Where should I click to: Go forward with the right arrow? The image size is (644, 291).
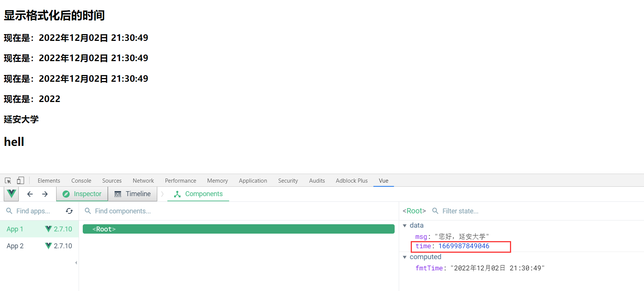point(45,194)
